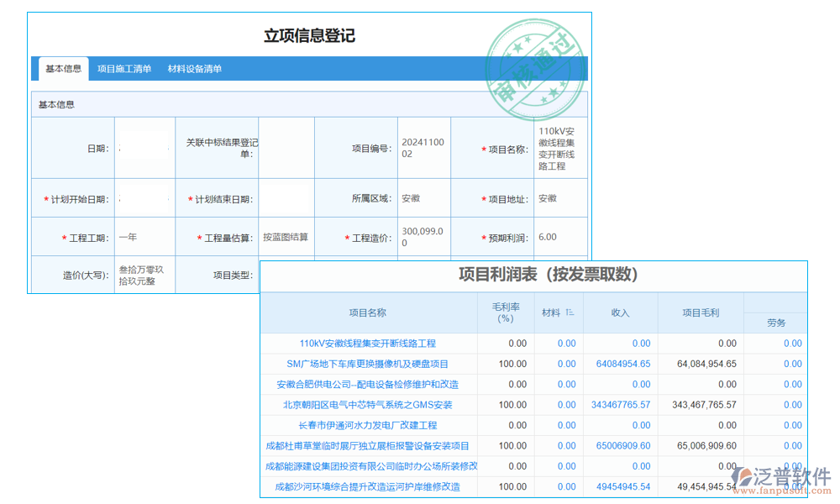Switch to the 项目施工清单 tab

click(x=126, y=69)
